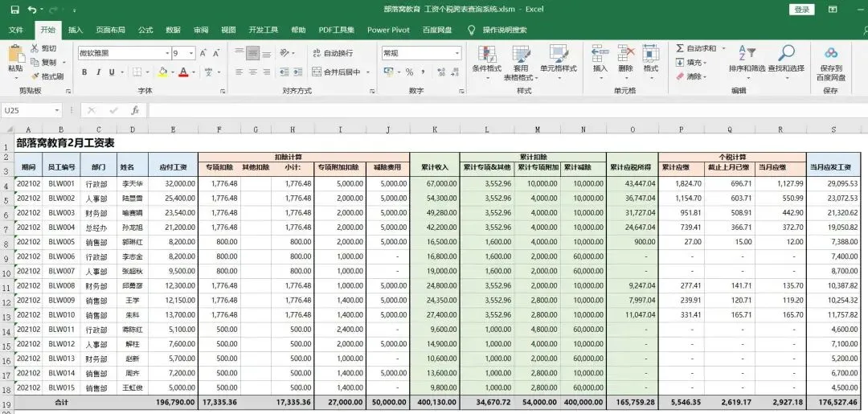
Task: Toggle Underline formatting
Action: [x=112, y=72]
